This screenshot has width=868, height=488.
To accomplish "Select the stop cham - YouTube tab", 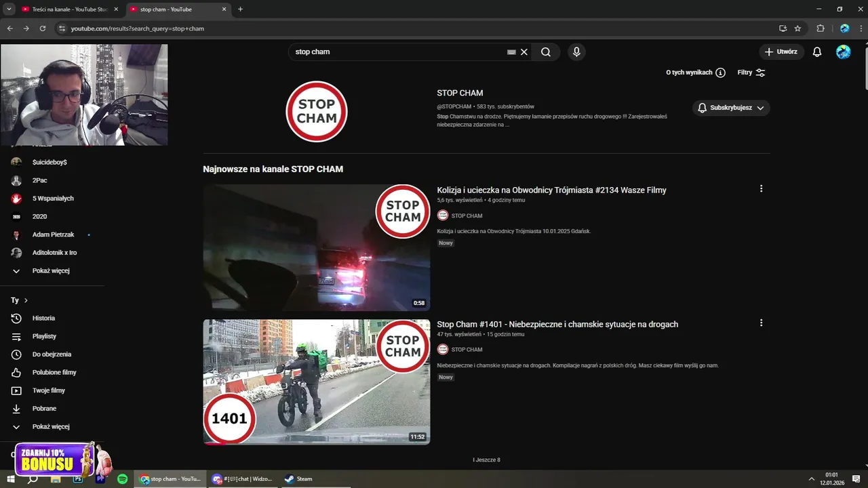I will 178,9.
